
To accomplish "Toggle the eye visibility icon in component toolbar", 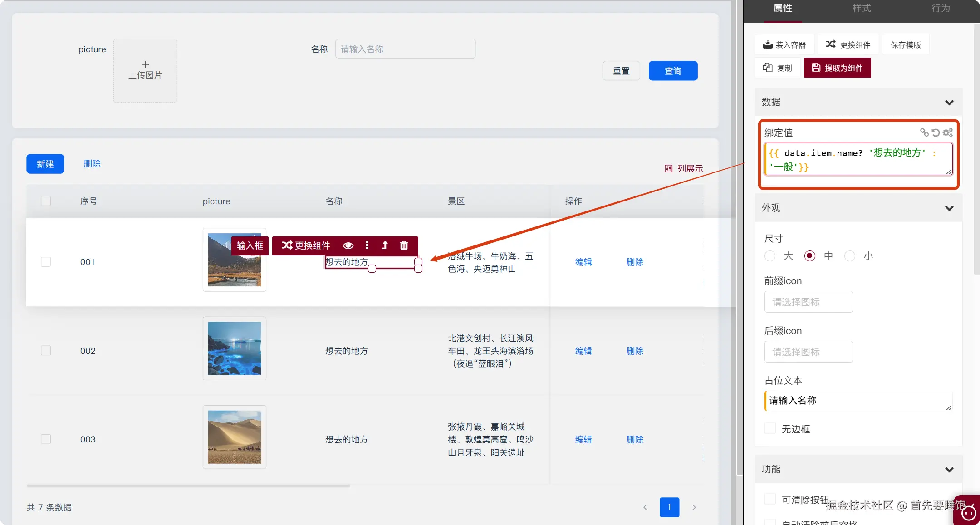I will tap(348, 245).
